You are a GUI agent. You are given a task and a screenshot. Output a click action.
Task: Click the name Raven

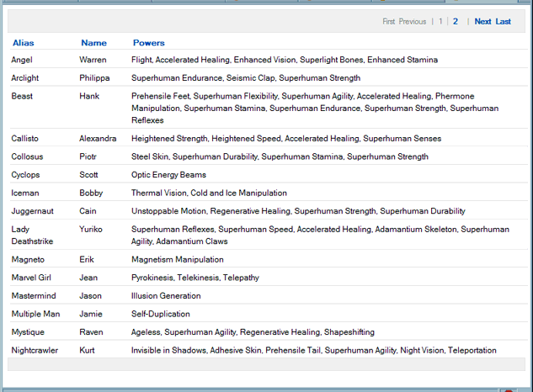pyautogui.click(x=91, y=332)
